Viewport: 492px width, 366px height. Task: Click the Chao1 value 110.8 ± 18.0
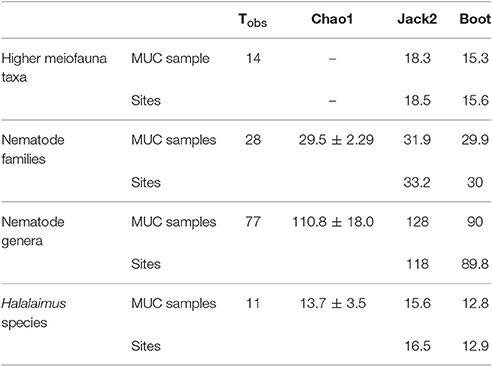tap(333, 222)
